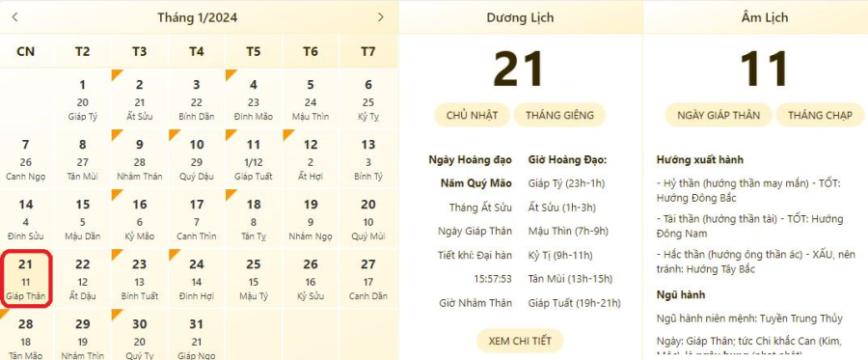The image size is (868, 360).
Task: Click the Giờ Nhâm Thân label
Action: point(476,303)
